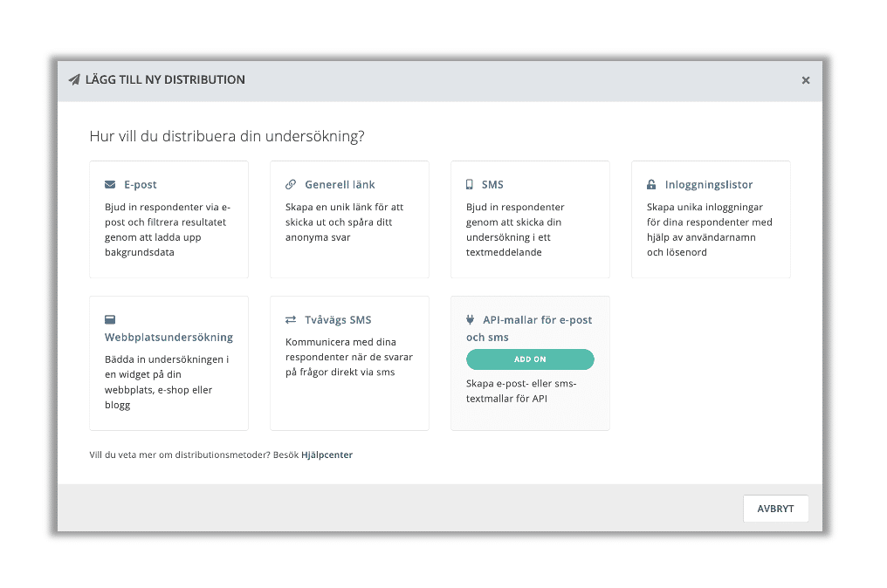The height and width of the screenshot is (588, 887).
Task: Close the distribution dialog with X
Action: coord(806,80)
